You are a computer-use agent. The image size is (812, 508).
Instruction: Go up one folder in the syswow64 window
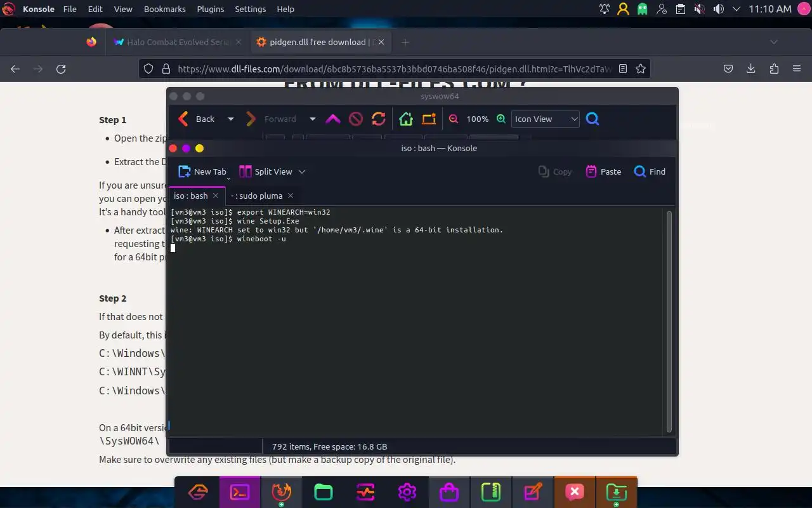point(333,119)
